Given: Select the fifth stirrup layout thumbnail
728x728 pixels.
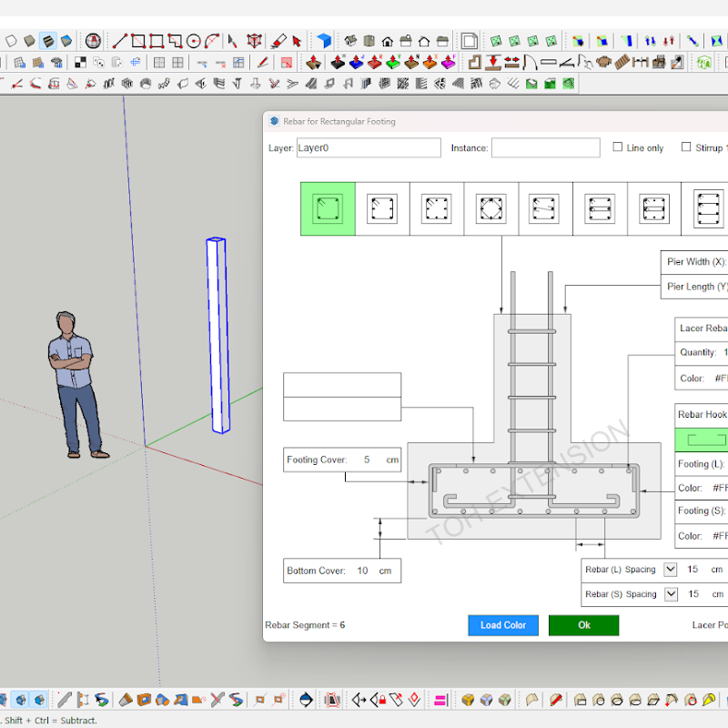Looking at the screenshot, I should point(545,209).
